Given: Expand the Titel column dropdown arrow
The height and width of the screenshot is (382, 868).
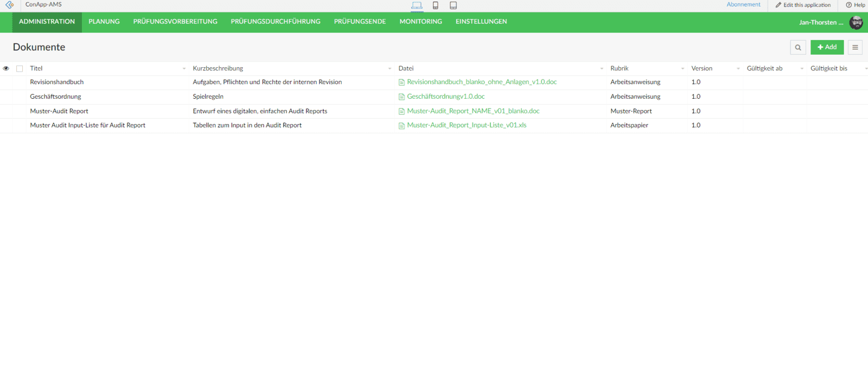Looking at the screenshot, I should click(x=184, y=69).
